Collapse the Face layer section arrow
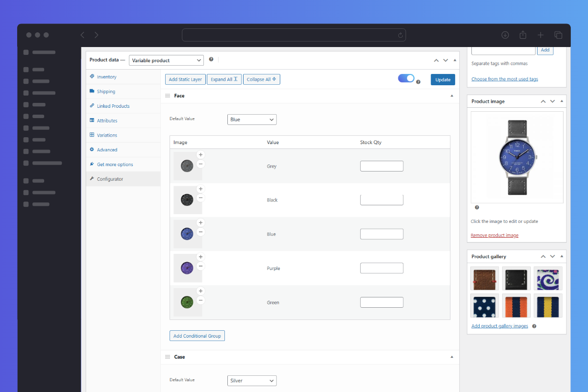Image resolution: width=588 pixels, height=392 pixels. point(452,96)
